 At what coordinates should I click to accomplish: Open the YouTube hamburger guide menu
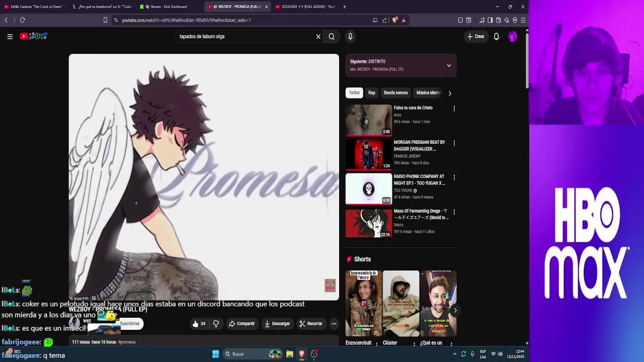[10, 36]
